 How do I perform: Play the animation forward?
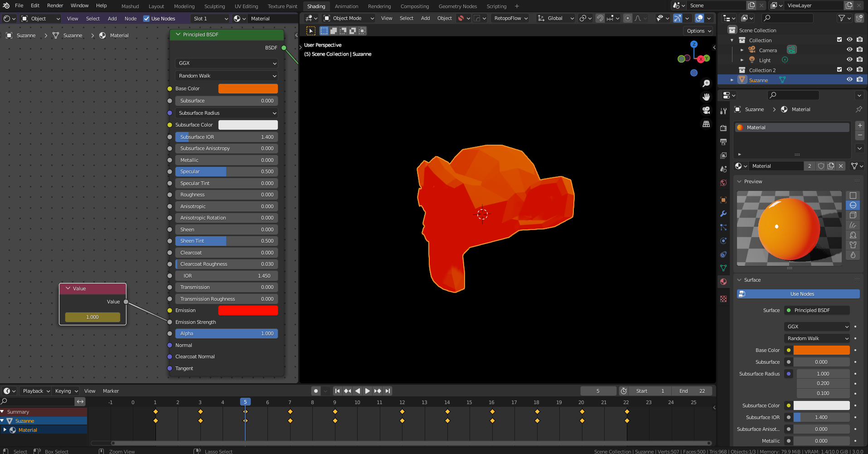[368, 391]
